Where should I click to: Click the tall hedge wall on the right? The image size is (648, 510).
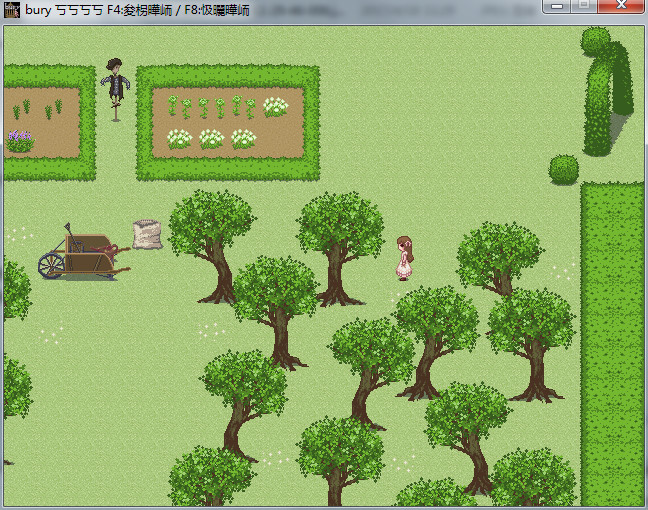click(x=612, y=340)
